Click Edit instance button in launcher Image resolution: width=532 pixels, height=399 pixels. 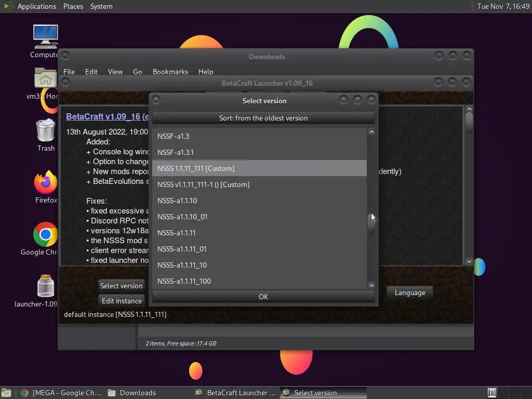tap(122, 301)
